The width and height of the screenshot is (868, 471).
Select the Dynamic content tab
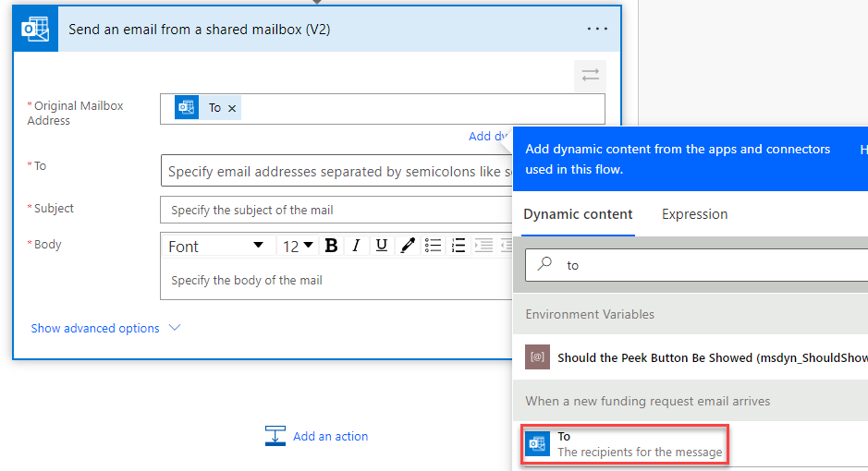578,214
